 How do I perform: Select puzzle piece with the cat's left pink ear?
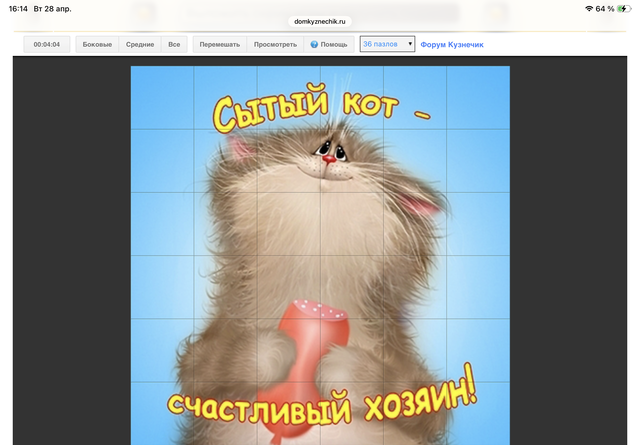point(225,160)
